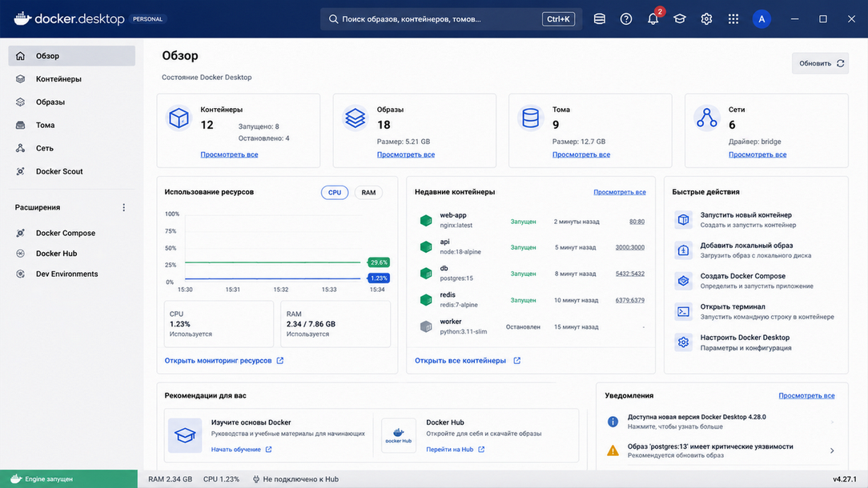Image resolution: width=868 pixels, height=488 pixels.
Task: Open the user account avatar A
Action: (x=762, y=19)
